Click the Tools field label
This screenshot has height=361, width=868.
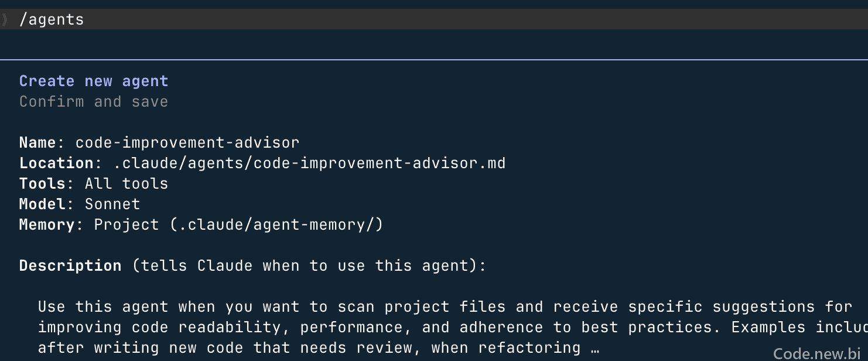(42, 183)
